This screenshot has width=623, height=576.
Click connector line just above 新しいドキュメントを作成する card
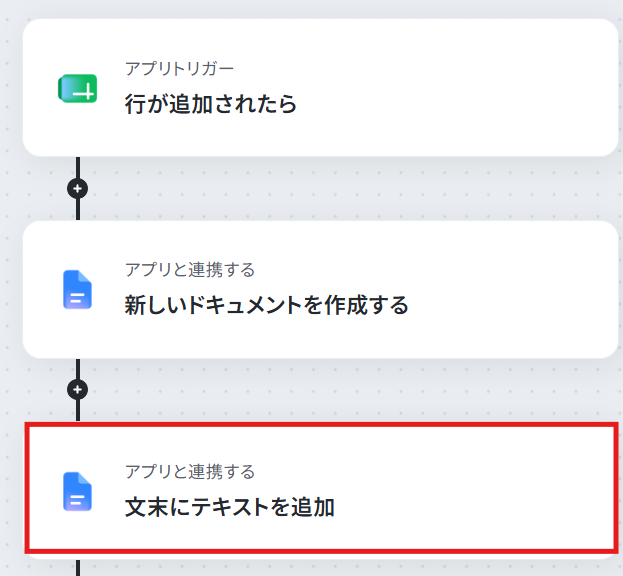(78, 209)
